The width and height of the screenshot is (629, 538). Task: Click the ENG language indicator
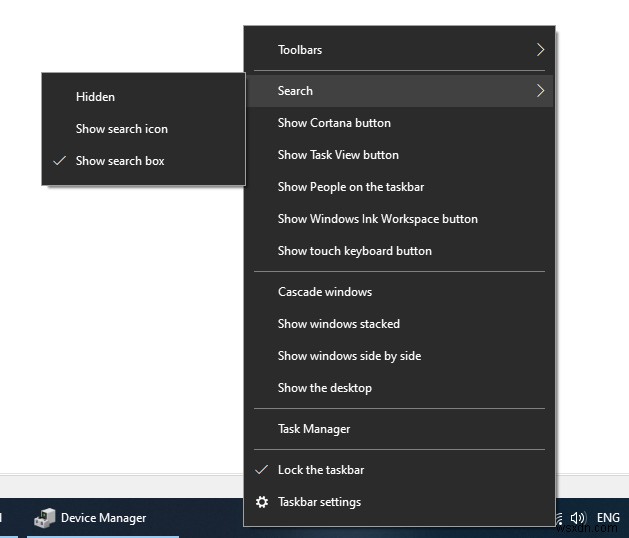pos(608,518)
